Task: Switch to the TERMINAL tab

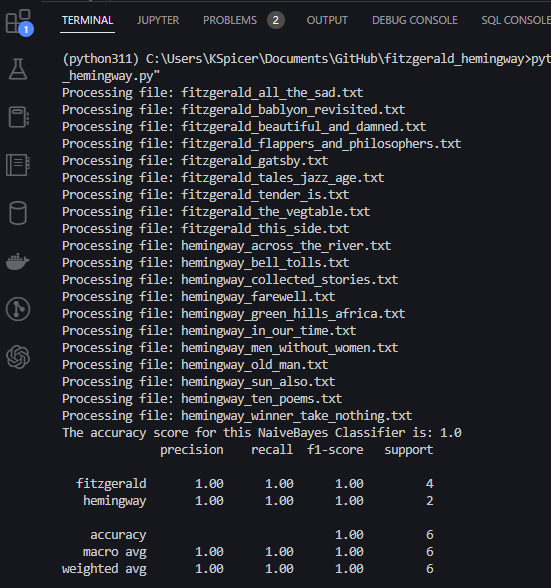Action: click(x=87, y=20)
